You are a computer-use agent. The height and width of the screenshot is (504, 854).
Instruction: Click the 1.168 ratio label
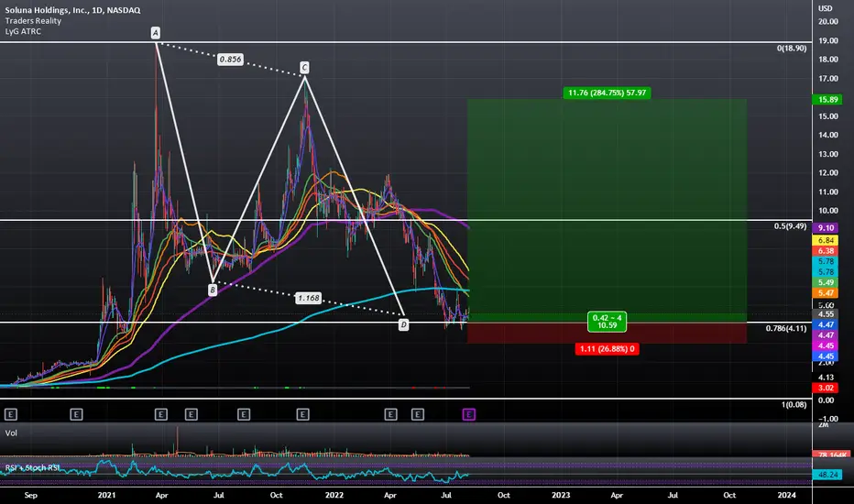[x=308, y=298]
